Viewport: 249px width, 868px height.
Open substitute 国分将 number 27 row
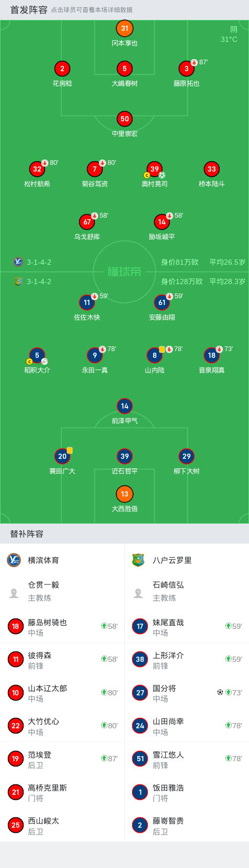point(187,693)
